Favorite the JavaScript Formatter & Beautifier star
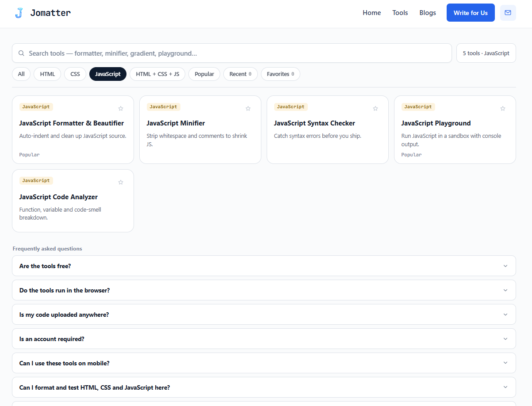532x406 pixels. 121,108
